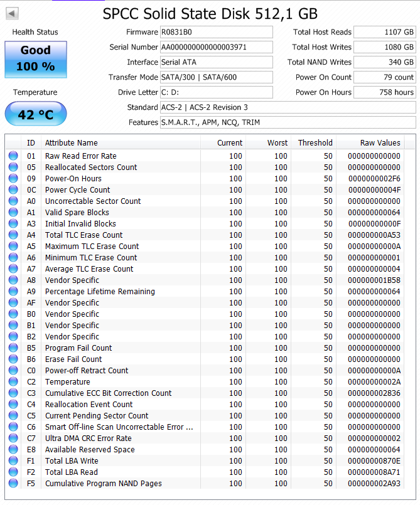Viewport: 420px width, 505px height.
Task: Click status orb for Initial Invalid Blocks
Action: click(x=13, y=223)
